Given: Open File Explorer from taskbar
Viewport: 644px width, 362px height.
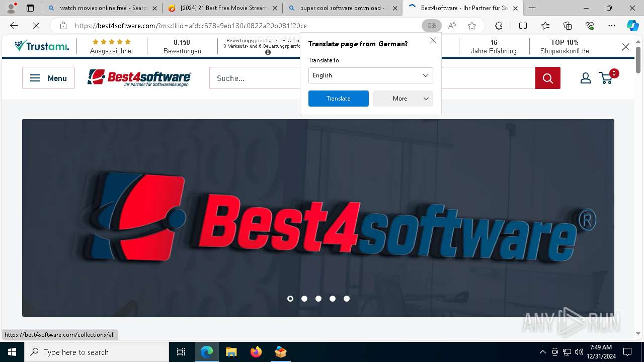Looking at the screenshot, I should (x=231, y=352).
